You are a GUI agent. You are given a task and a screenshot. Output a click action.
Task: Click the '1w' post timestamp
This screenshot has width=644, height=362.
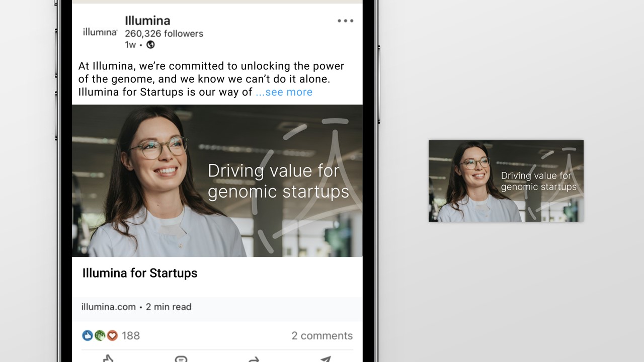[x=130, y=45]
